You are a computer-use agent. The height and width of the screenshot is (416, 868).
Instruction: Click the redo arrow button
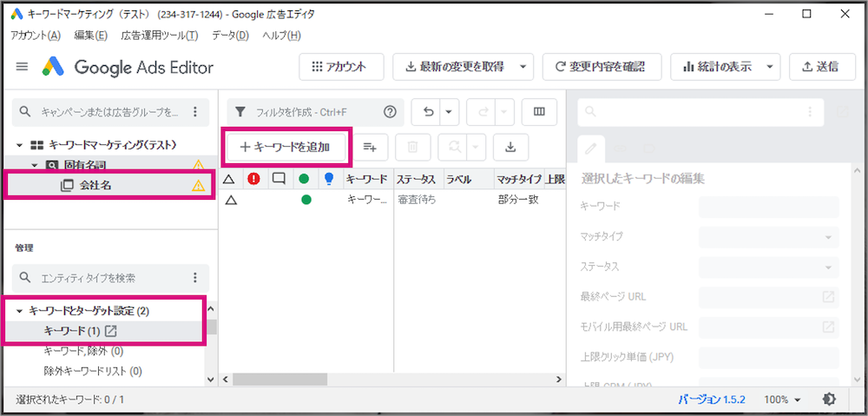[x=483, y=112]
